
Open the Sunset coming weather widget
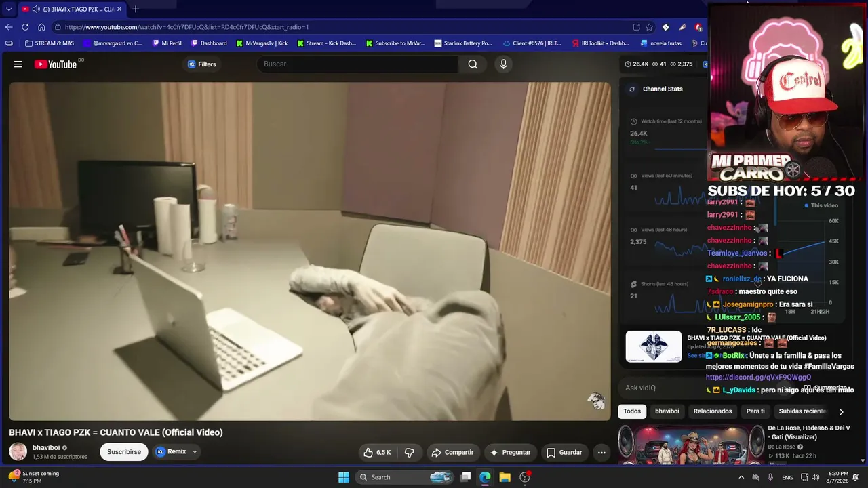pos(35,477)
